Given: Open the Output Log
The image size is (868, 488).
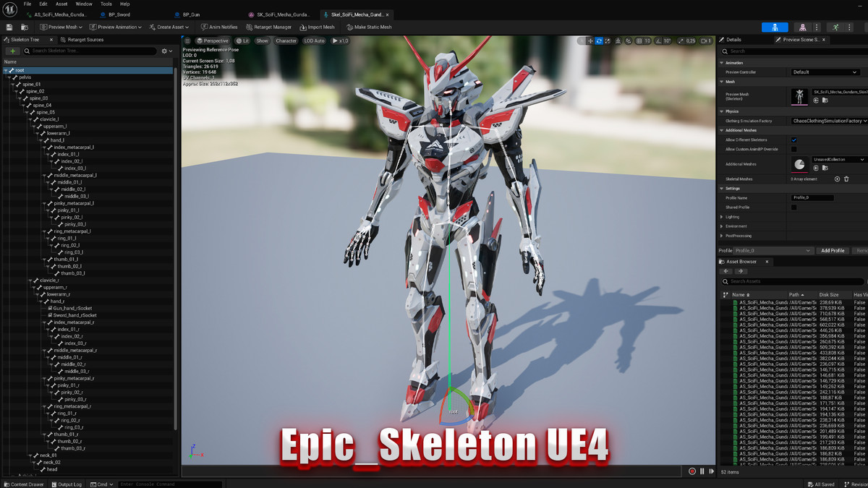Looking at the screenshot, I should [67, 484].
